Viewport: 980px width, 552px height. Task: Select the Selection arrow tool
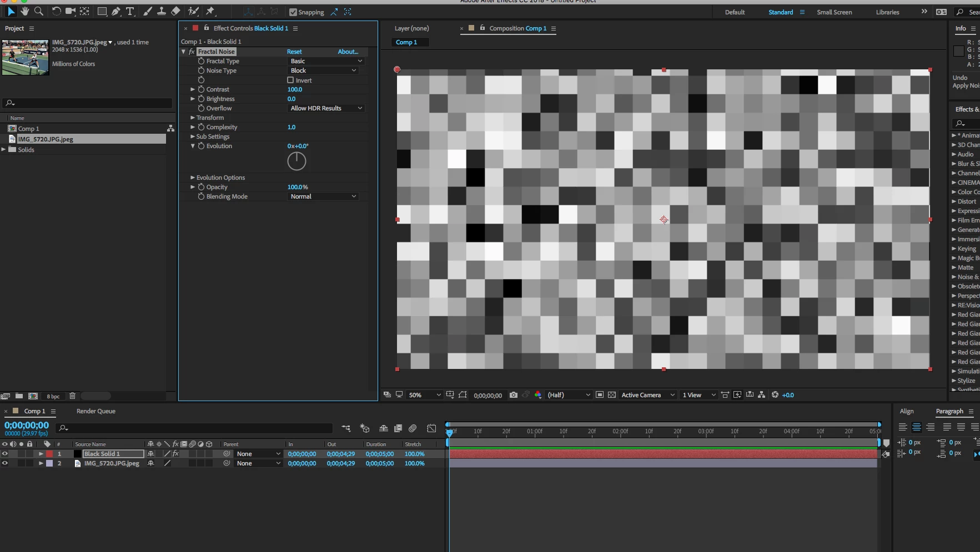(x=11, y=11)
